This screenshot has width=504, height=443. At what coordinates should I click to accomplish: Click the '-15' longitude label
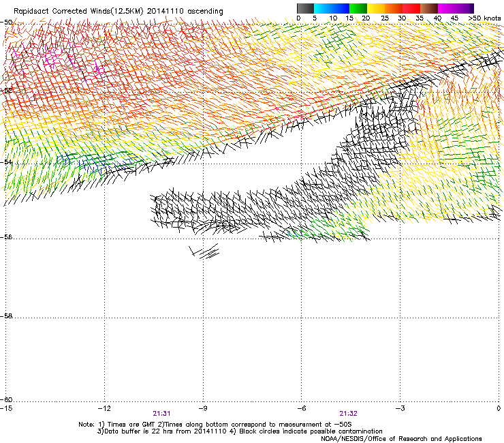tap(6, 408)
